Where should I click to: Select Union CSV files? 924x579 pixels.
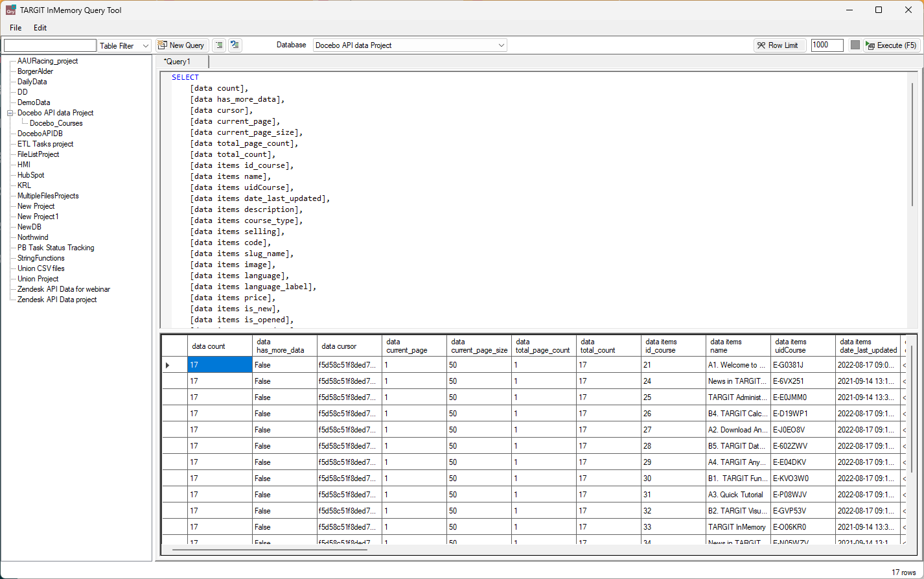(41, 268)
